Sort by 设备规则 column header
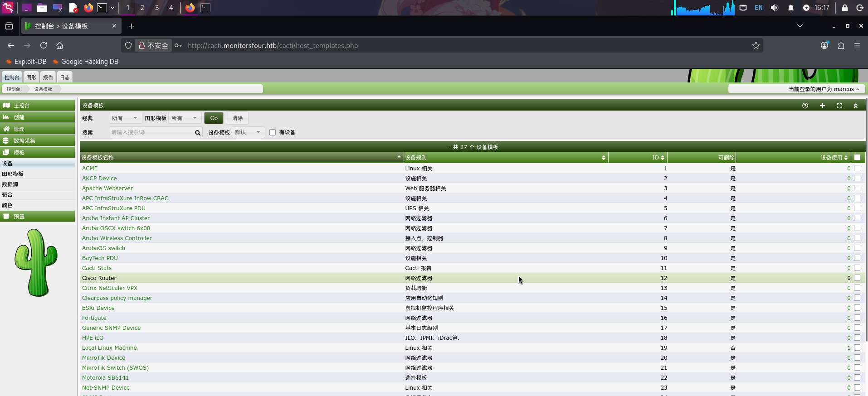Image resolution: width=868 pixels, height=396 pixels. [x=505, y=157]
